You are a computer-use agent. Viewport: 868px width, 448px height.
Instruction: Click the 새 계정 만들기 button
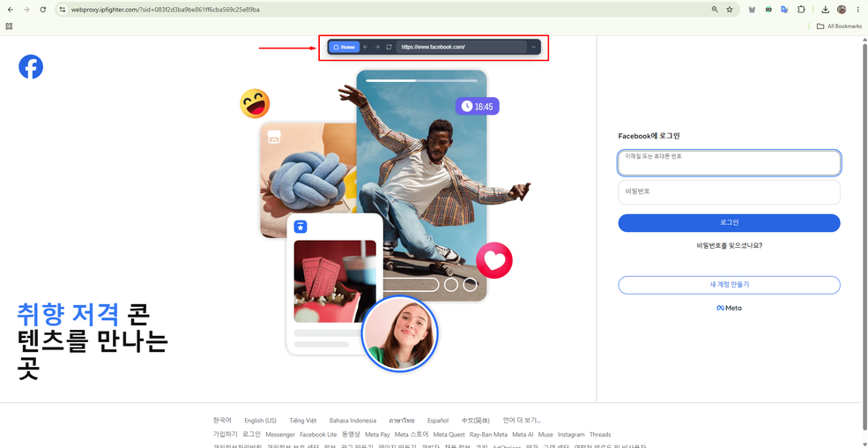point(729,285)
